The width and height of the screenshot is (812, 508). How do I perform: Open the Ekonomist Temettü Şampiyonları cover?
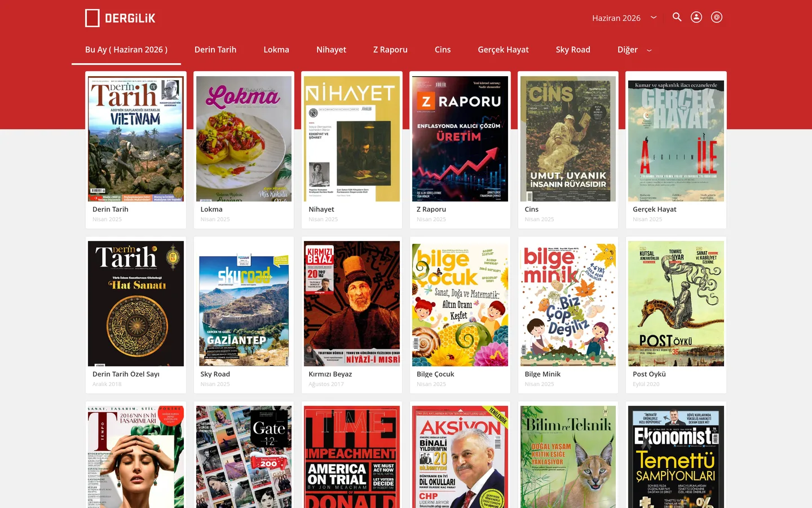tap(676, 457)
